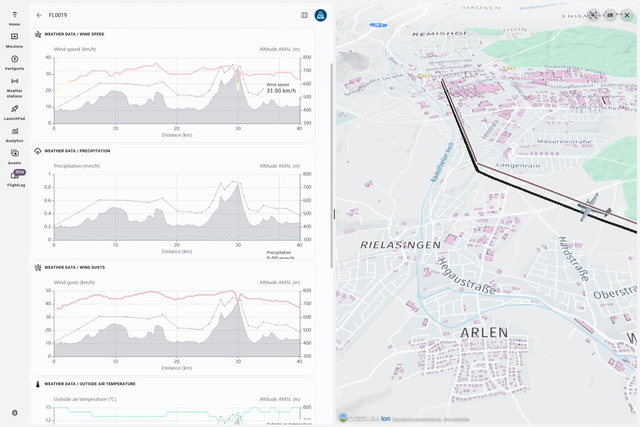This screenshot has width=640, height=427.
Task: Click 'Weather data / Outside air temperature' heading
Action: [x=90, y=384]
